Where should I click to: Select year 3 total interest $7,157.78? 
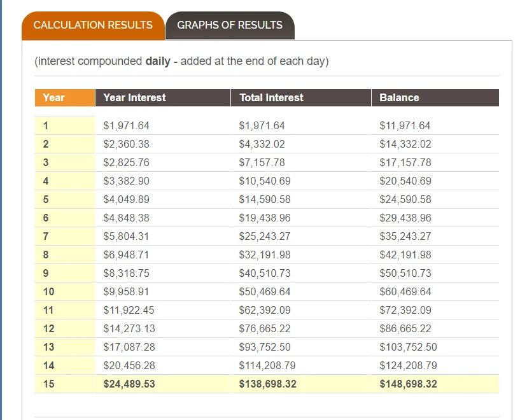(x=262, y=162)
